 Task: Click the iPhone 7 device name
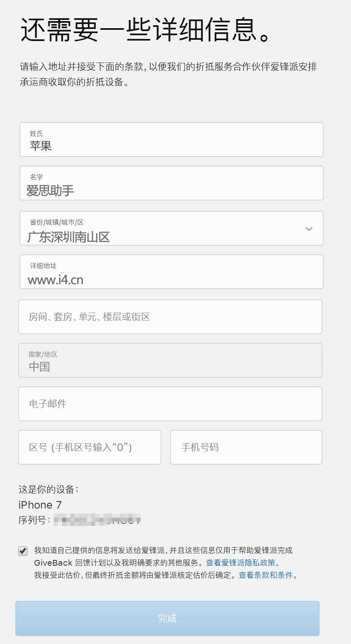(x=40, y=505)
